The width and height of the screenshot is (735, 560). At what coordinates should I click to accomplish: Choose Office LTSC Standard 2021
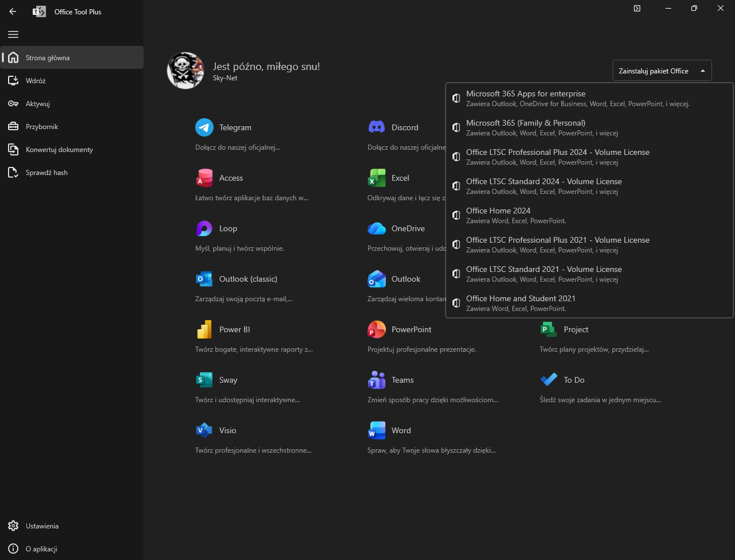tap(590, 274)
